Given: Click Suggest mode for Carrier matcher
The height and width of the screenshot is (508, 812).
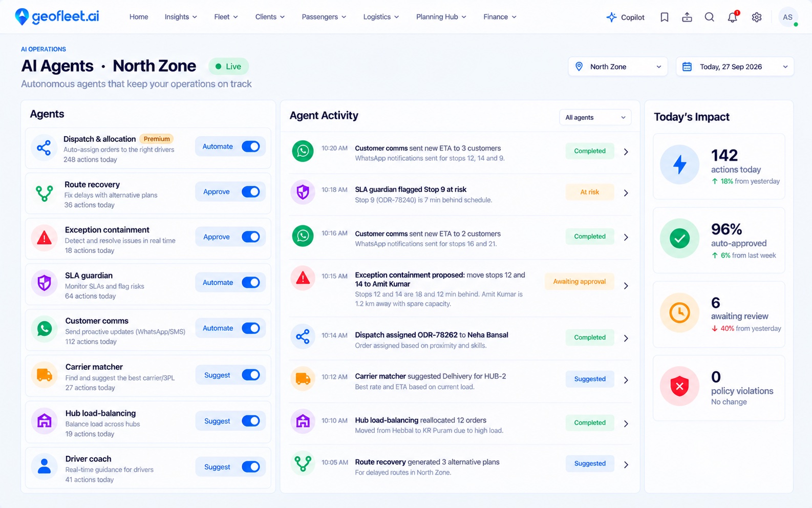Looking at the screenshot, I should click(x=217, y=375).
